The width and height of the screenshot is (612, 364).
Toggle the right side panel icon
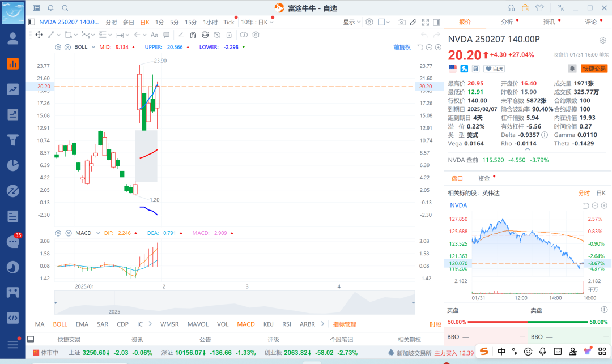(x=437, y=22)
